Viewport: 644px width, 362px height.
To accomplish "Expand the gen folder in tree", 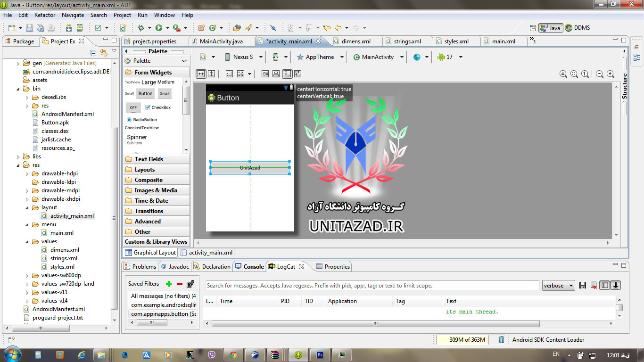I will click(18, 63).
